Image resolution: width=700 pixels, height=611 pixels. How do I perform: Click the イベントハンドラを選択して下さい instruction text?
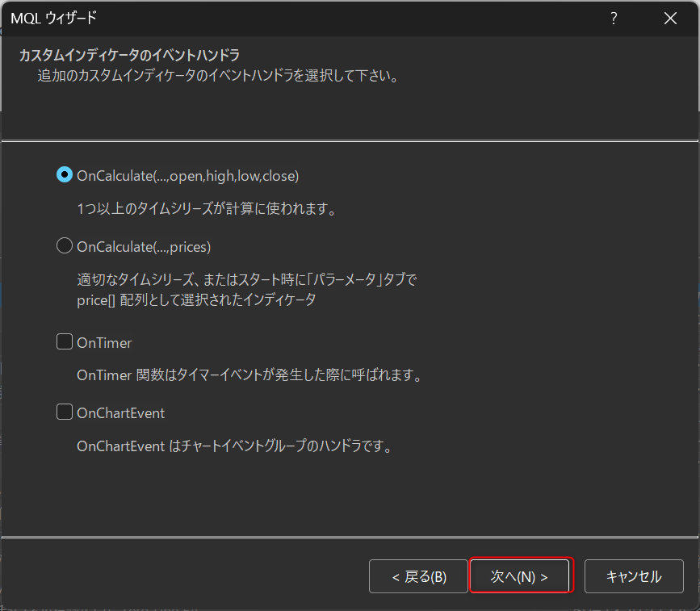[x=218, y=77]
